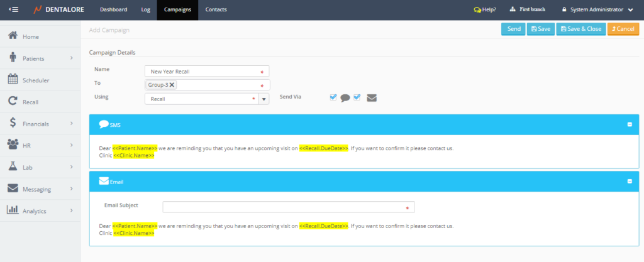This screenshot has height=262, width=644.
Task: Click the Home icon in sidebar
Action: click(12, 36)
